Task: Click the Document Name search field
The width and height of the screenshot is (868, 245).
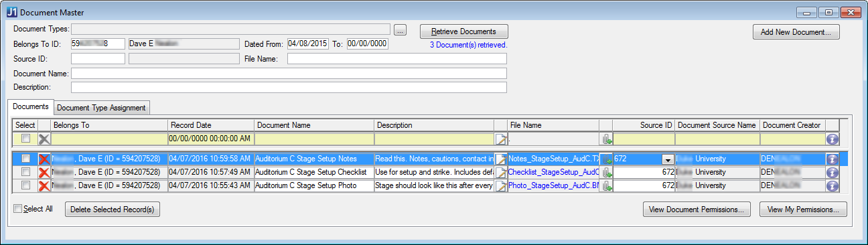Action: (289, 73)
